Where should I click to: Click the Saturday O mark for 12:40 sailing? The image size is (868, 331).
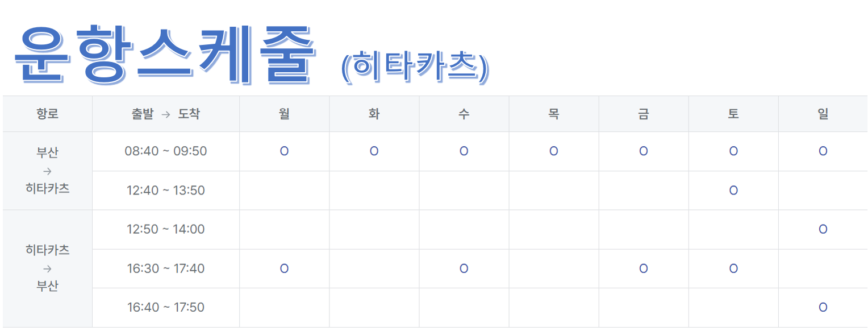[x=733, y=191]
